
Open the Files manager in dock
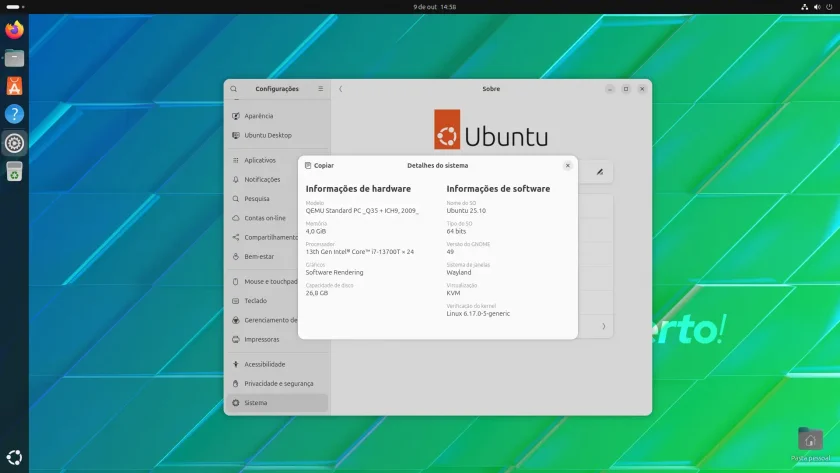click(14, 58)
